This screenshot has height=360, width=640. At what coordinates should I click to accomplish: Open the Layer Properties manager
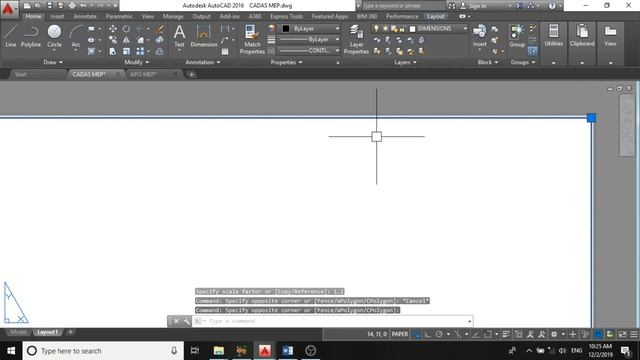(356, 39)
